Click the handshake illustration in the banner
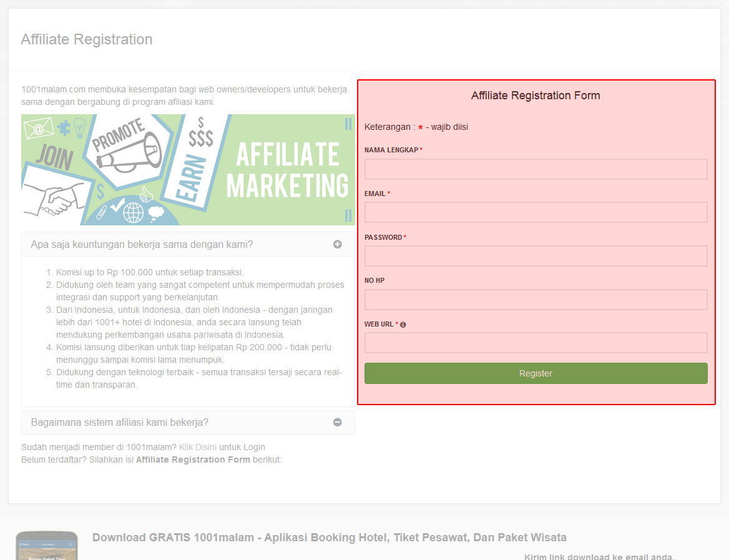Screen dimensions: 729x560 pyautogui.click(x=56, y=200)
